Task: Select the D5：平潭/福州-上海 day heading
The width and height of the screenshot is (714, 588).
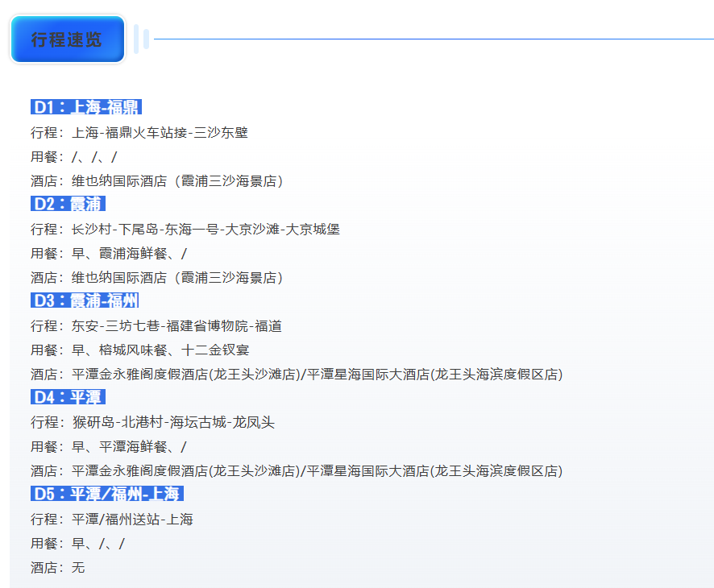Action: [x=107, y=494]
